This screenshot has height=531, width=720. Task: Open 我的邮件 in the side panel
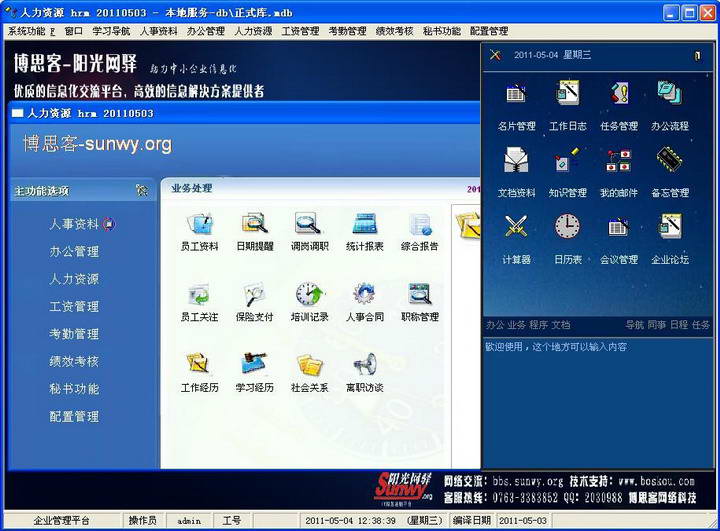[x=619, y=160]
